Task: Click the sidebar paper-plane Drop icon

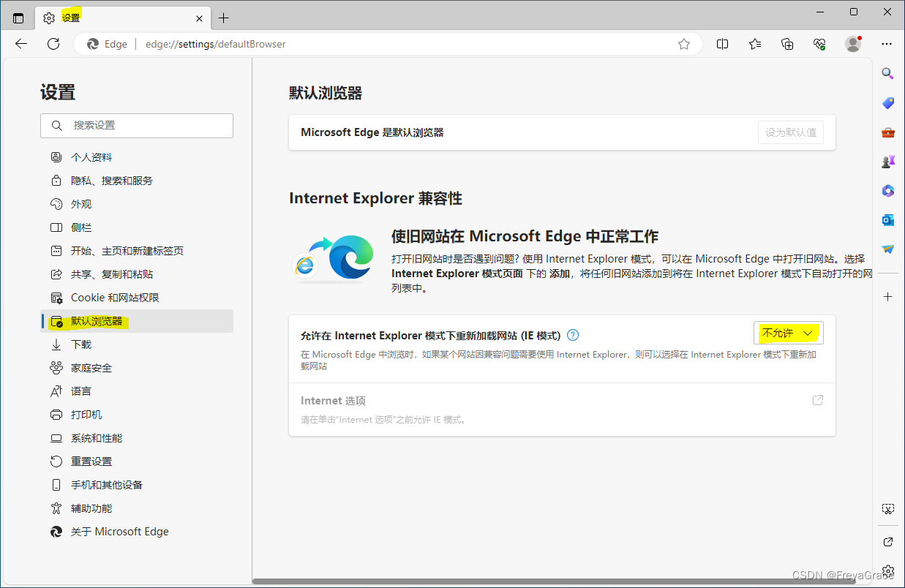Action: coord(888,249)
